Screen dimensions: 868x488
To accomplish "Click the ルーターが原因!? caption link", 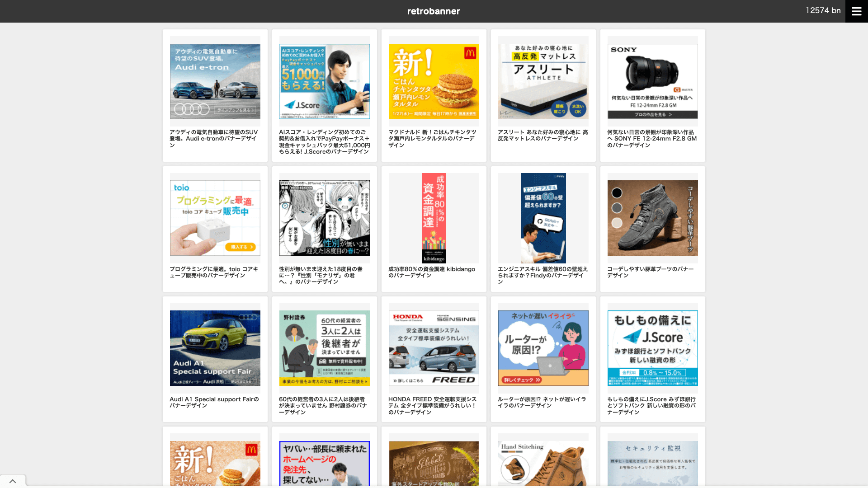I will (x=542, y=402).
